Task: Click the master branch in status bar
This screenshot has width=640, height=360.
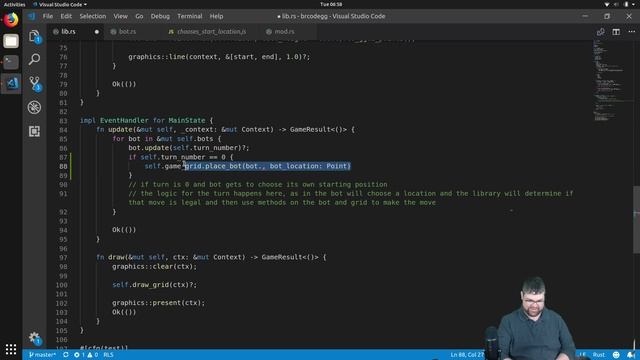Action: pos(42,355)
